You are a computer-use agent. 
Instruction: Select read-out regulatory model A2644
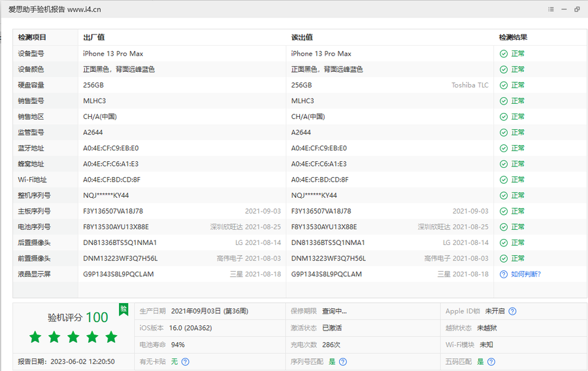[301, 133]
